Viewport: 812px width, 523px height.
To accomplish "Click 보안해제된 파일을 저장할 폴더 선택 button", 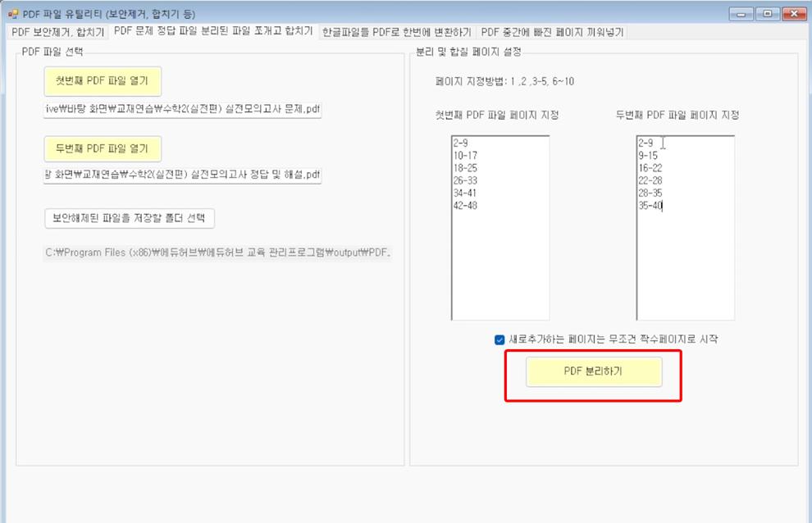I will tap(129, 218).
